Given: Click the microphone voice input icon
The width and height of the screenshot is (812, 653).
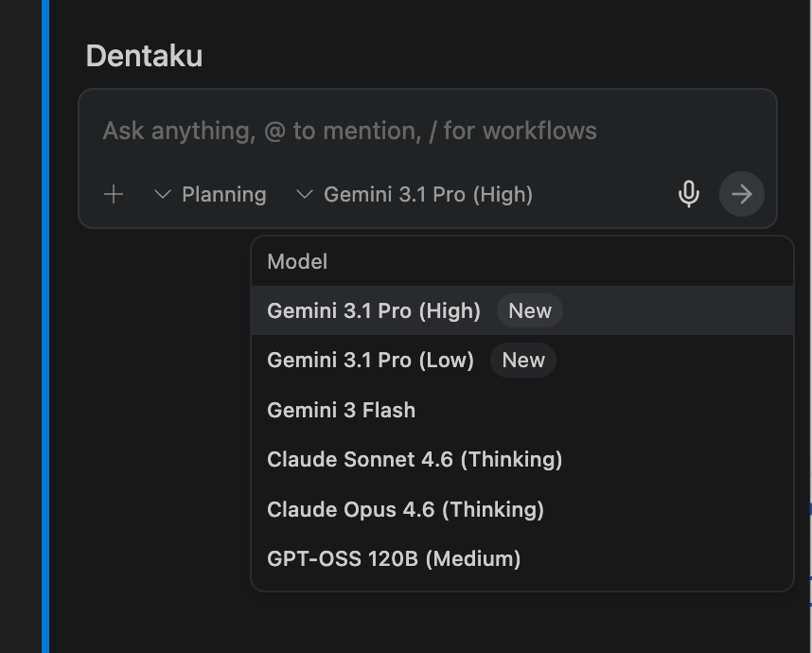Looking at the screenshot, I should pos(689,195).
